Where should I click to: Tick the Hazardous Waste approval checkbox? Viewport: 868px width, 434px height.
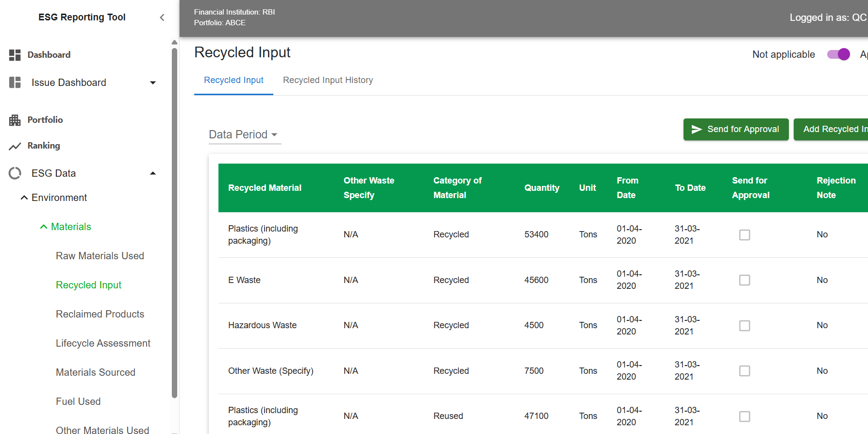click(744, 326)
